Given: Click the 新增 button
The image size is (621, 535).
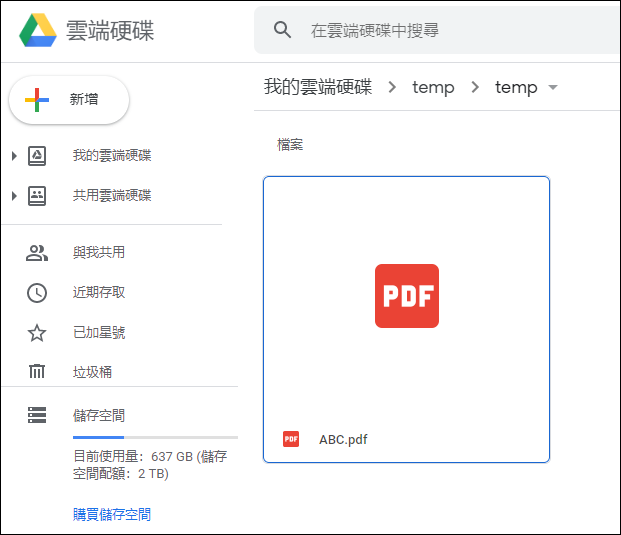Looking at the screenshot, I should click(69, 100).
